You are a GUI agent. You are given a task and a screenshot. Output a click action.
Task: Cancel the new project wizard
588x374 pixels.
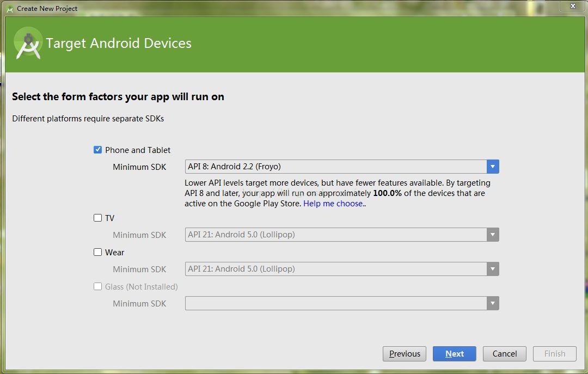point(504,354)
